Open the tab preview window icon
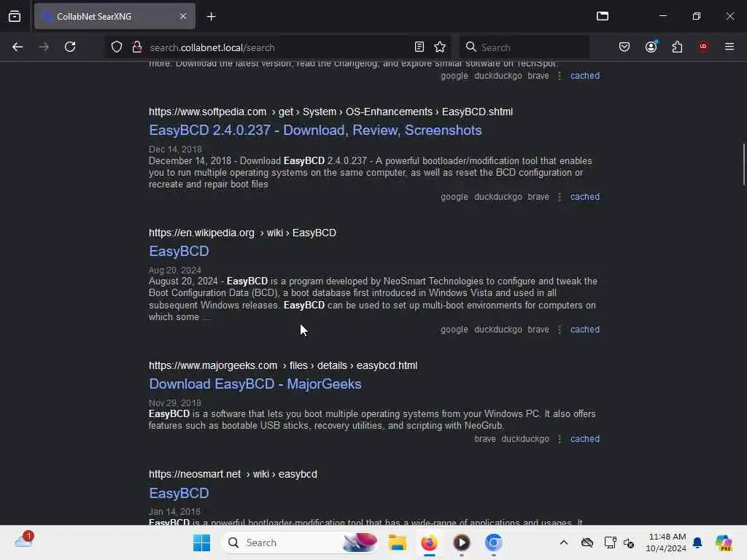 coord(602,16)
